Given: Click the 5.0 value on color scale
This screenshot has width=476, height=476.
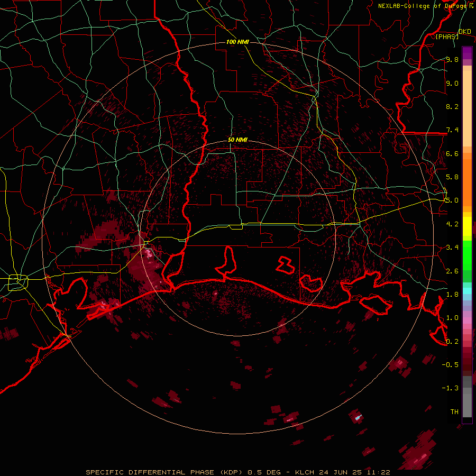Looking at the screenshot, I should point(452,200).
